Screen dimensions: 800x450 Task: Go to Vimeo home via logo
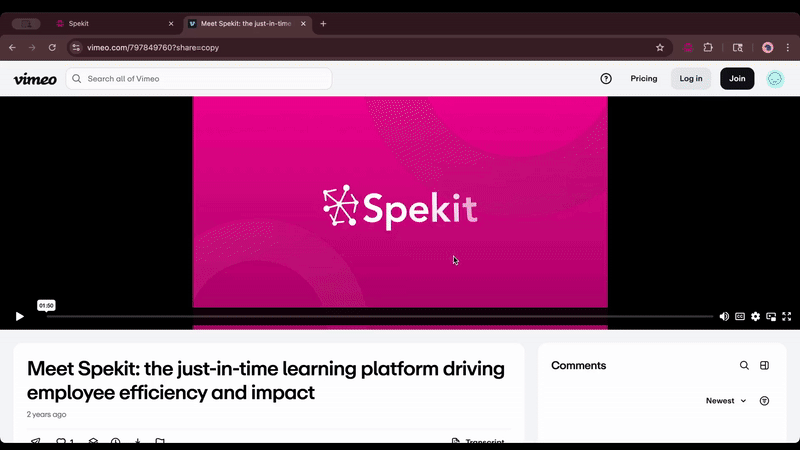tap(35, 79)
